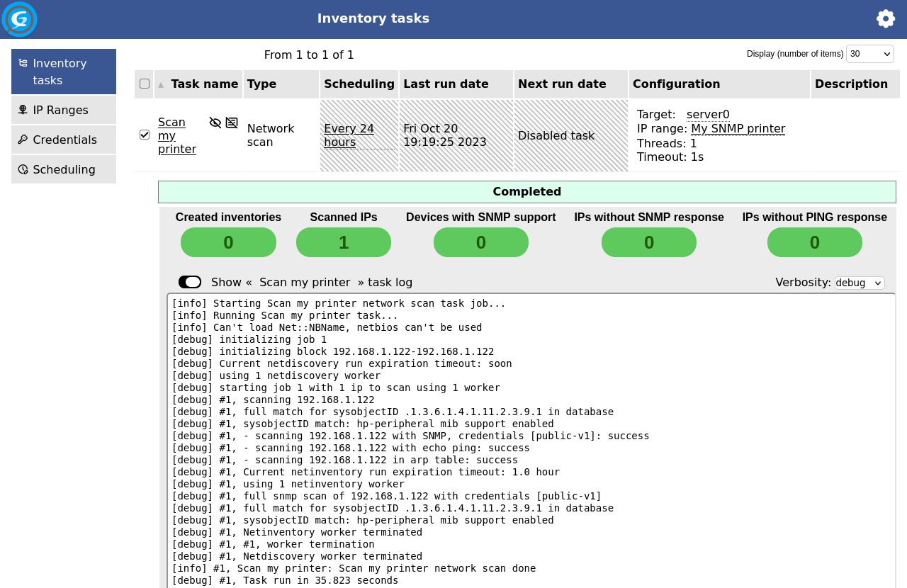Click the Configuration column header
This screenshot has height=588, width=907.
tap(719, 84)
